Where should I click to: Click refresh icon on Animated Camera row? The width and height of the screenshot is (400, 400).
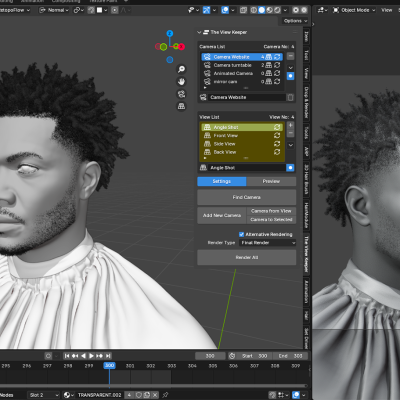[x=277, y=73]
